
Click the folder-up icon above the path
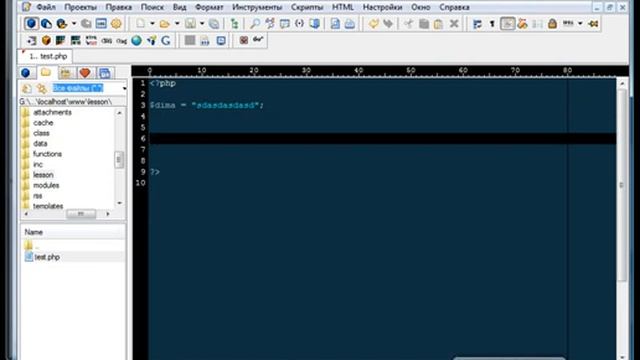(x=27, y=88)
